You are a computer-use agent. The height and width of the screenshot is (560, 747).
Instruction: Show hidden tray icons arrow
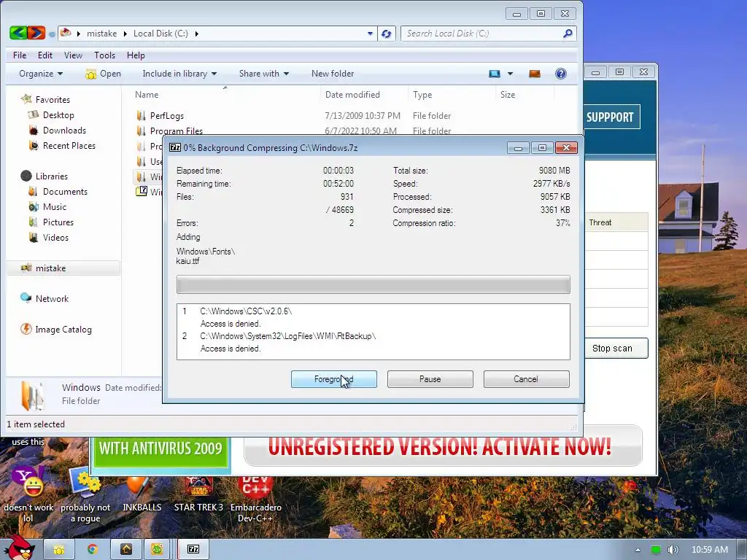(638, 550)
